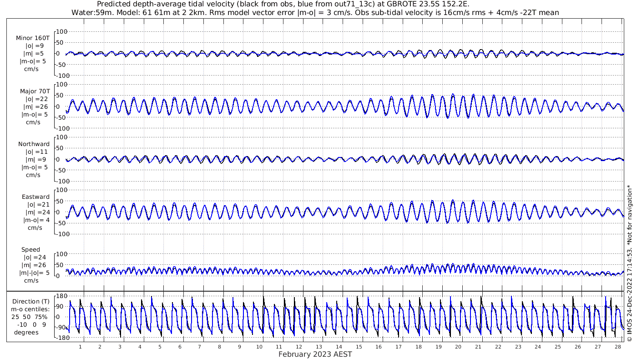Select the 'Major 70T' panel label
This screenshot has height=364, width=637.
pyautogui.click(x=35, y=91)
